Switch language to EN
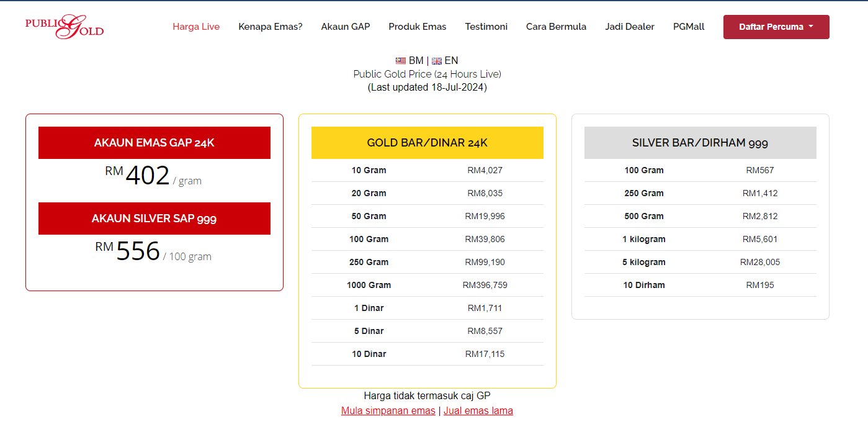Screen dimensions: 868x442 click(x=451, y=60)
